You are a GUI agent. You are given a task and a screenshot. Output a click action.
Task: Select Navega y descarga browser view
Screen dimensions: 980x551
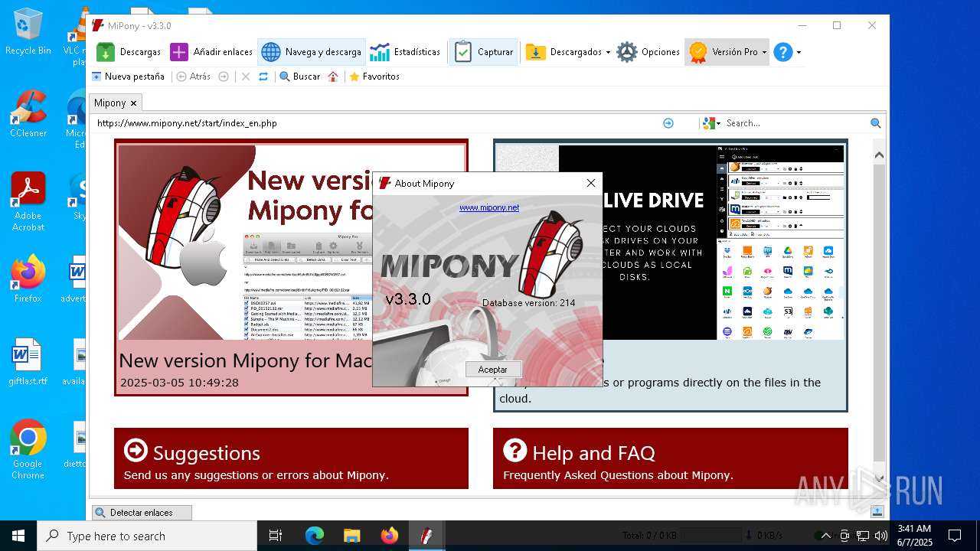click(312, 52)
